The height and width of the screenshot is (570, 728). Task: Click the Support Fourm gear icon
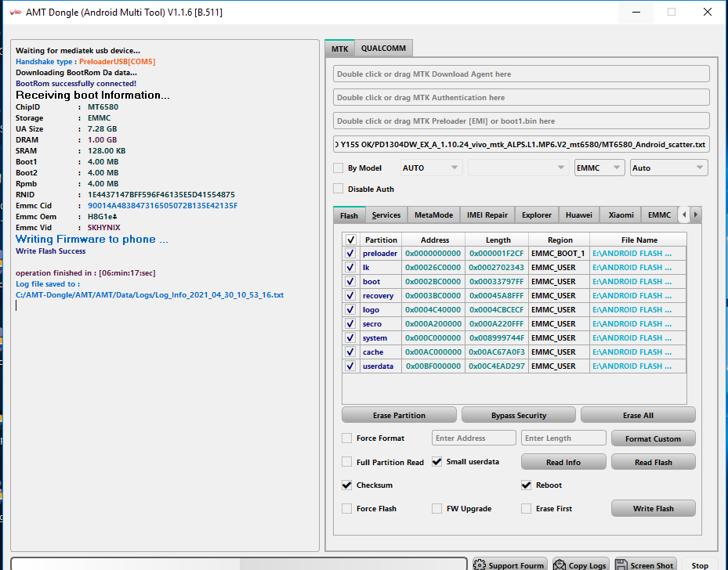(480, 565)
